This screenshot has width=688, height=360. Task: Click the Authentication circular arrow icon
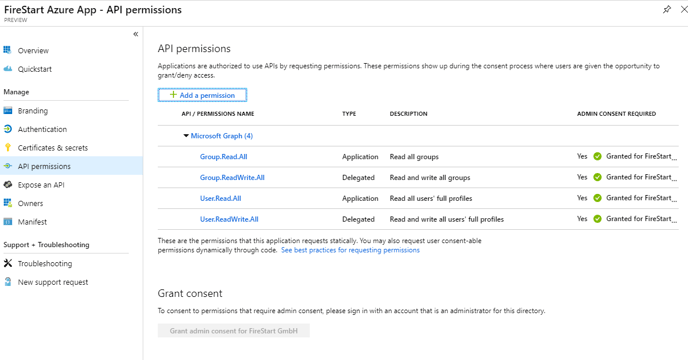[x=7, y=129]
